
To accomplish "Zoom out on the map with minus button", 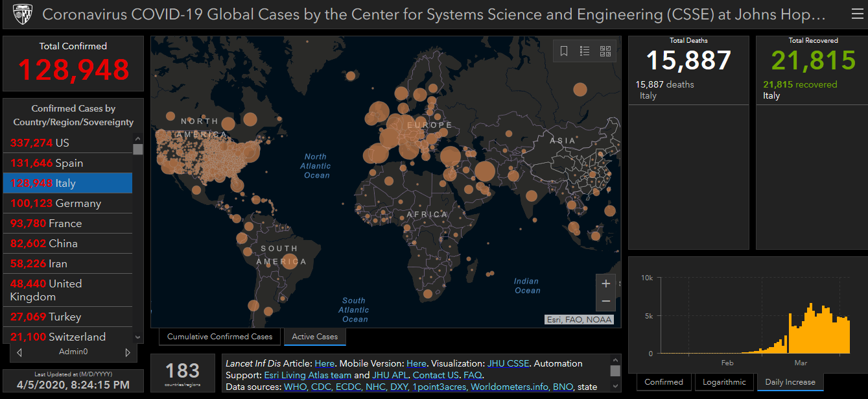I will pos(606,301).
